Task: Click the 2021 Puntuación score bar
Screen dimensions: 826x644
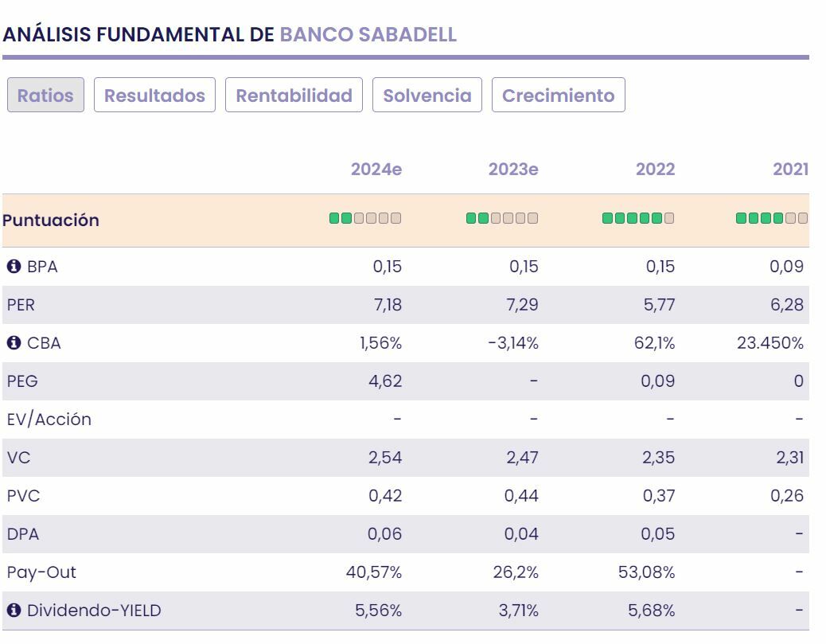Action: [772, 218]
